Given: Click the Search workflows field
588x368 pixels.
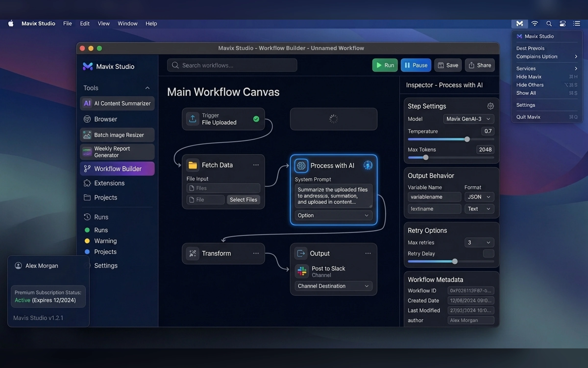Looking at the screenshot, I should point(232,65).
